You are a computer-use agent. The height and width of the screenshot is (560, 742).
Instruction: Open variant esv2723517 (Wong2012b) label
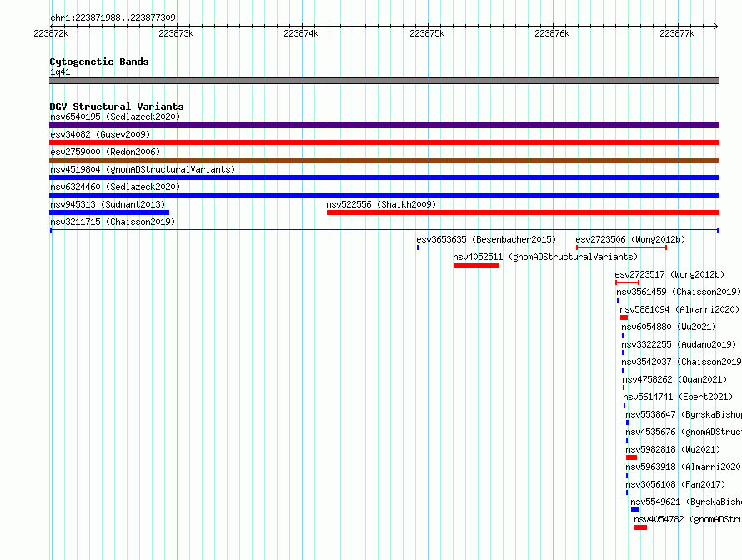click(669, 274)
